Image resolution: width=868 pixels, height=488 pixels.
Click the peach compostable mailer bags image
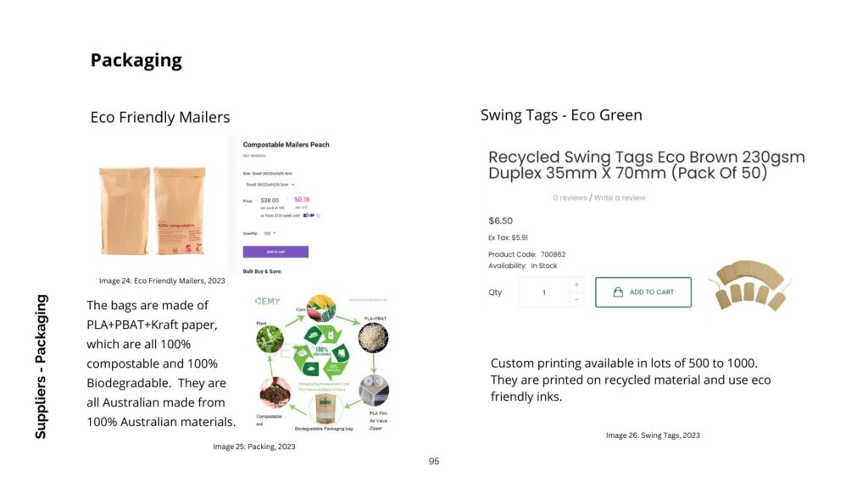[x=153, y=211]
